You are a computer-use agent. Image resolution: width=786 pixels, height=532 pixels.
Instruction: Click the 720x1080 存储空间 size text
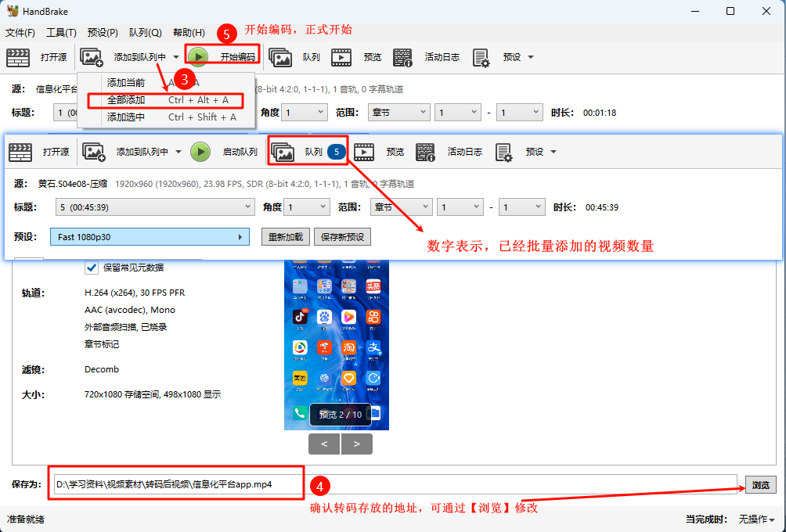[x=153, y=395]
